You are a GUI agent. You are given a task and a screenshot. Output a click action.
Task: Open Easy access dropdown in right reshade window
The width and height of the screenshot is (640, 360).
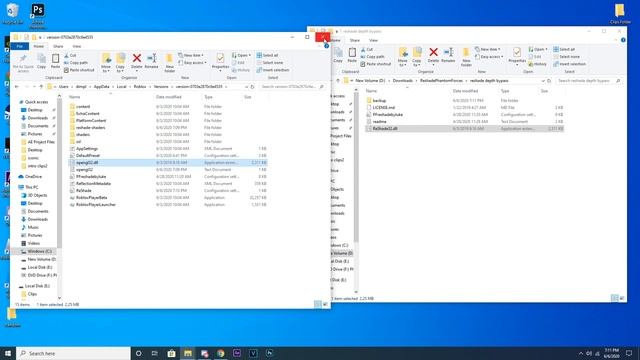point(489,56)
